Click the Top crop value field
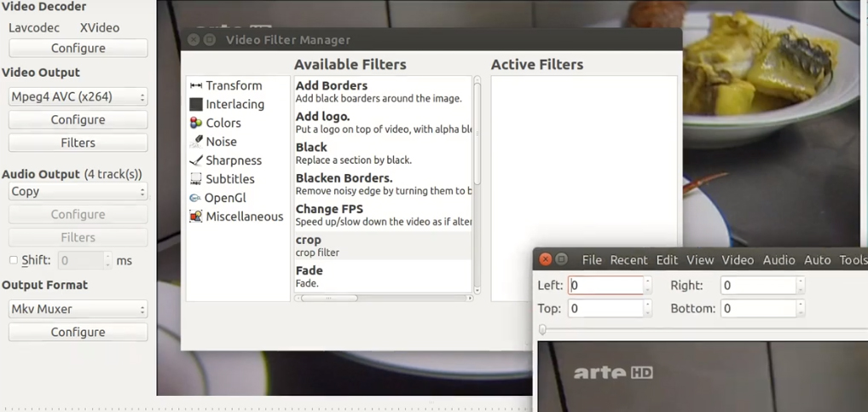Screen dimensions: 868x412 (605, 309)
